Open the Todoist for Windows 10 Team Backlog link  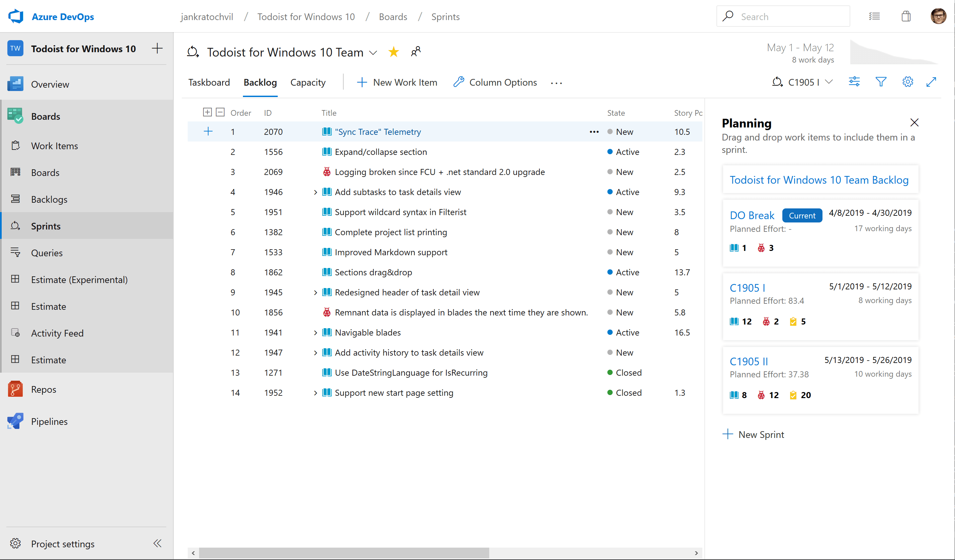(819, 180)
